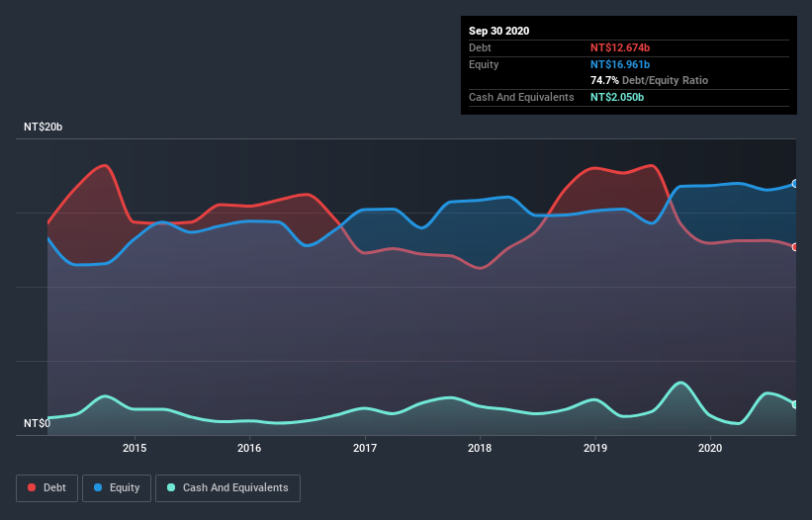Click the NT$16.961b equity value
Image resolution: width=812 pixels, height=520 pixels.
point(620,64)
